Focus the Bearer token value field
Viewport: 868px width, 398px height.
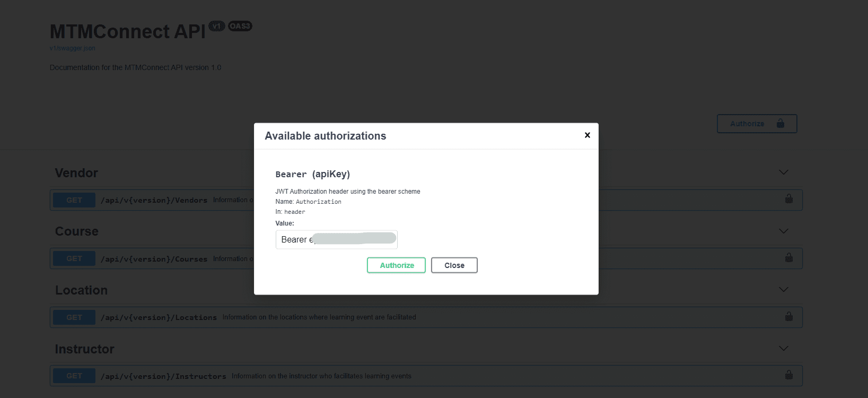point(337,239)
